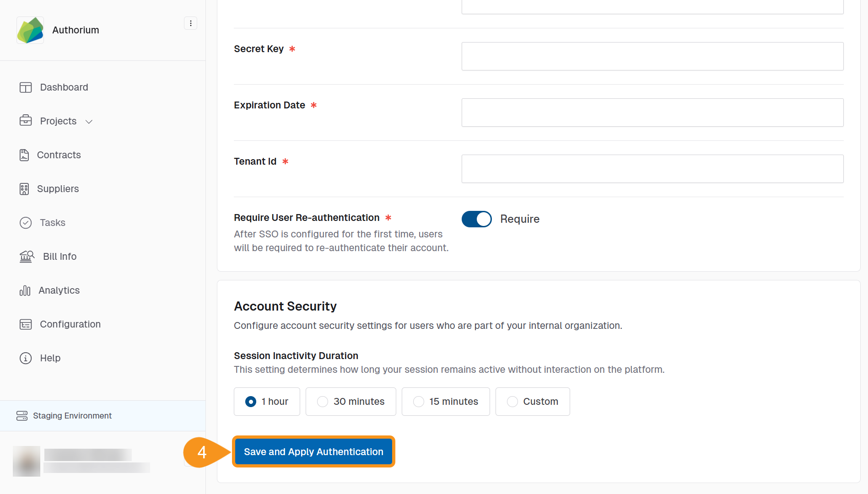Switch to the Staging Environment
This screenshot has height=494, width=868.
[x=72, y=416]
